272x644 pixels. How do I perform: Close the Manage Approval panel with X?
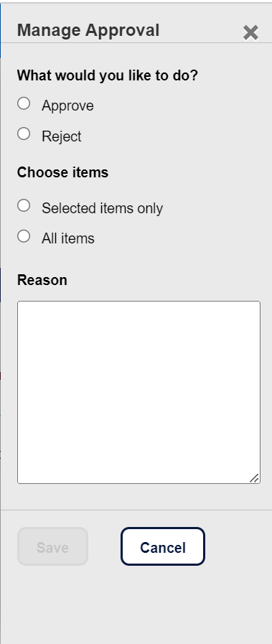pyautogui.click(x=250, y=32)
